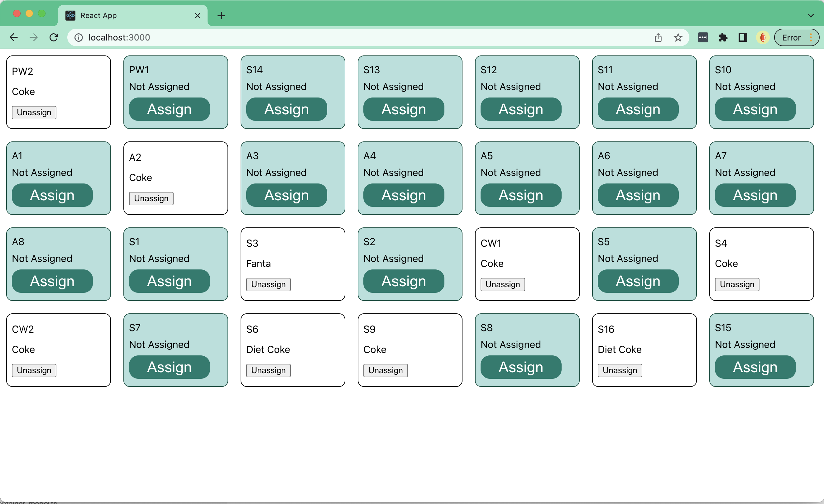Close the React App tab

197,15
